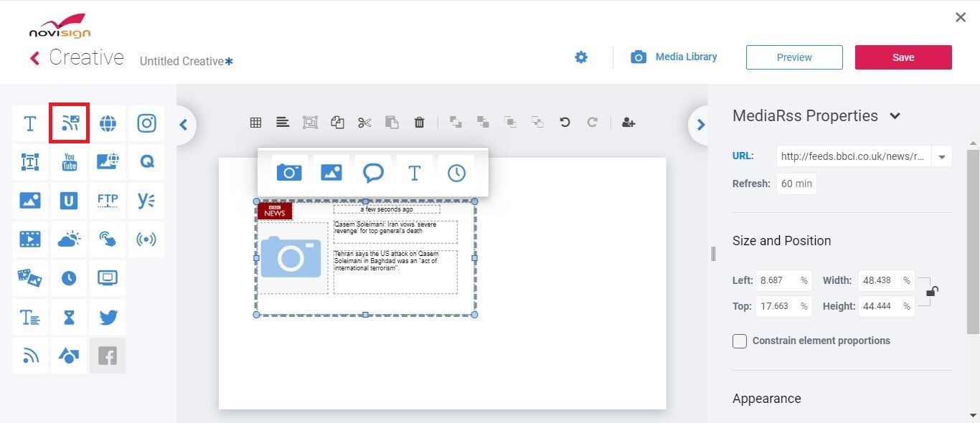Select the Twitter widget icon

[x=108, y=317]
